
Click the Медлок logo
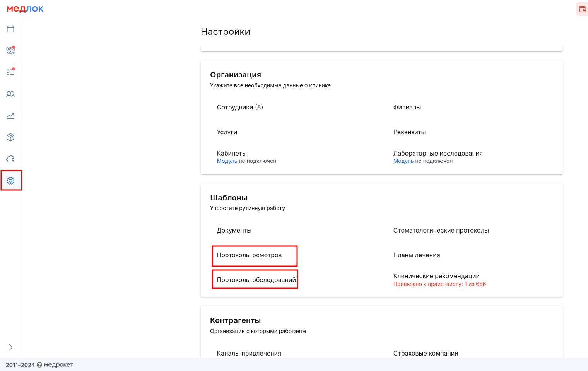click(25, 9)
